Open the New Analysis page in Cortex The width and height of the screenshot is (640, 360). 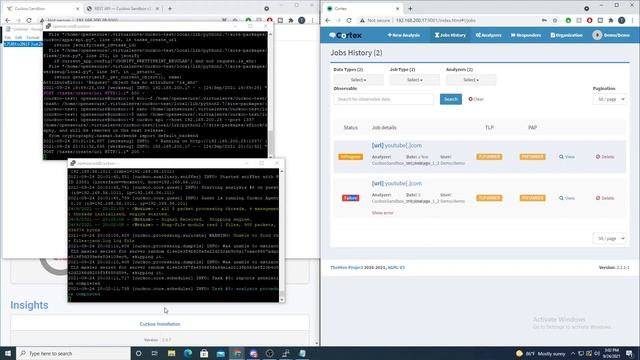(404, 35)
